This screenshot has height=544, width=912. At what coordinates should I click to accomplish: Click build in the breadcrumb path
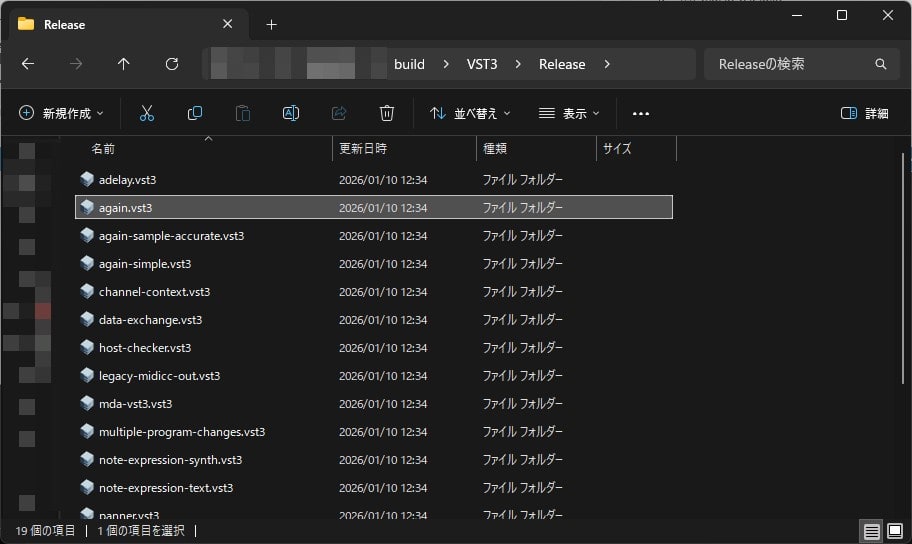(409, 64)
